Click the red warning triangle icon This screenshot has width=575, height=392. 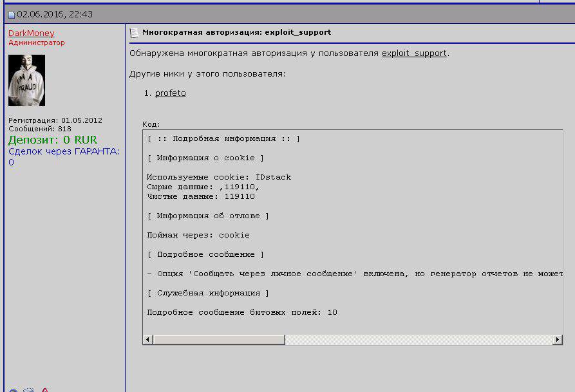point(44,390)
